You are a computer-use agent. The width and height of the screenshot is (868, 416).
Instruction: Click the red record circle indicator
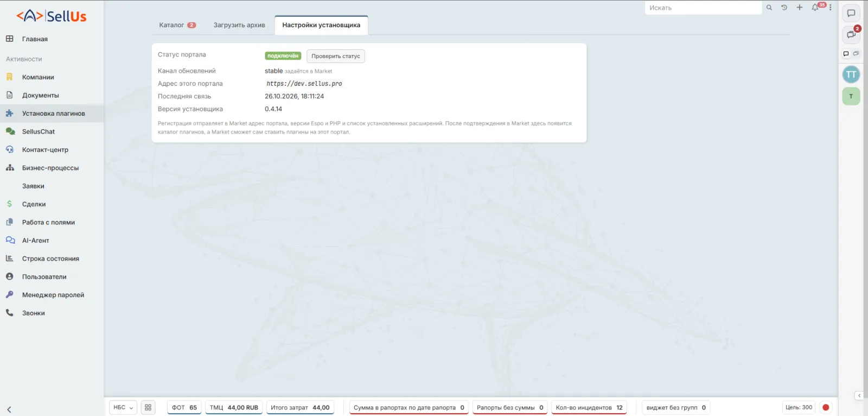[826, 407]
